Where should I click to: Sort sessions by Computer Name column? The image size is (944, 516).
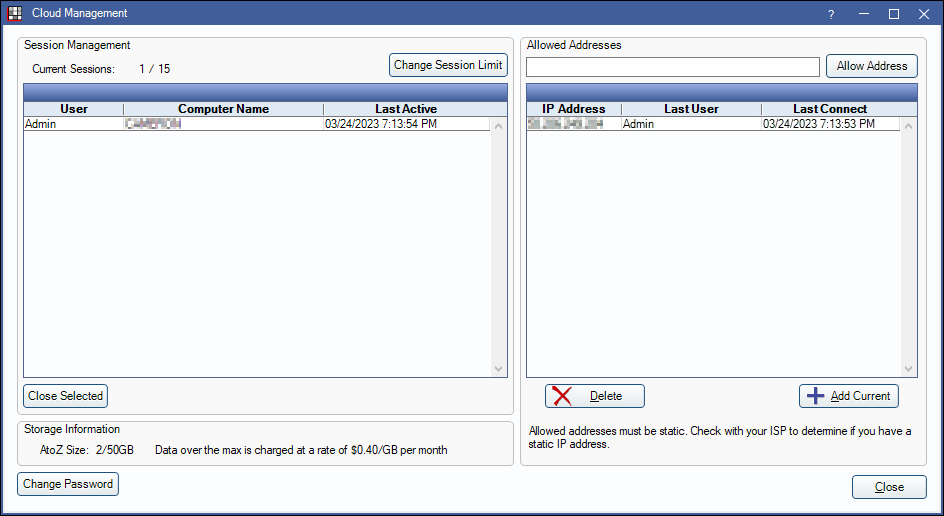click(223, 109)
